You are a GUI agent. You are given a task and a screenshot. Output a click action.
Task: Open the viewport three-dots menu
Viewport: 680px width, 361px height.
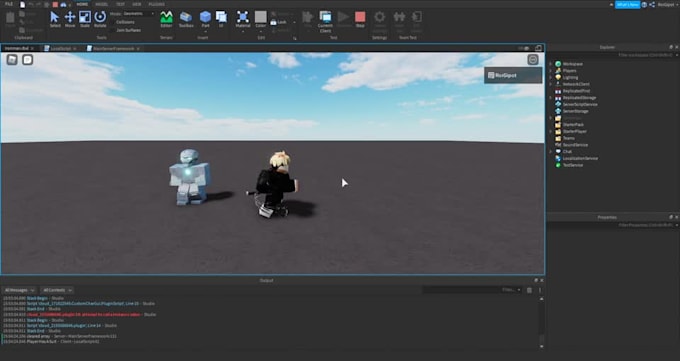[533, 59]
